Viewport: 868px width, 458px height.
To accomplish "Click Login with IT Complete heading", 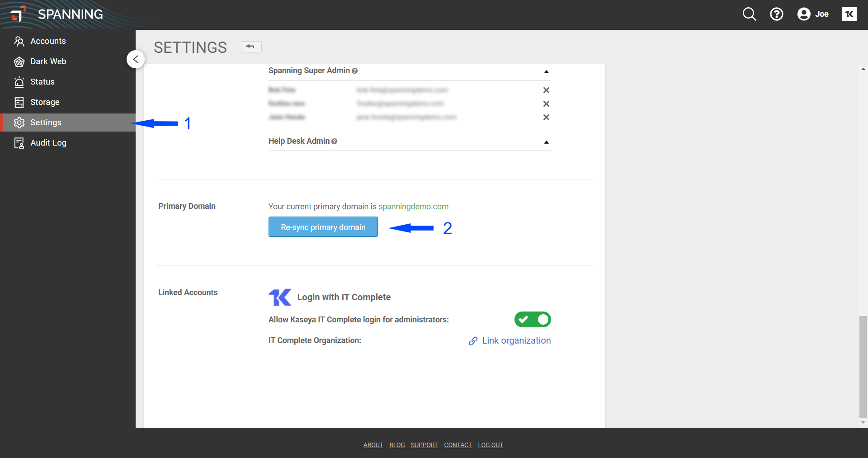I will 344,297.
